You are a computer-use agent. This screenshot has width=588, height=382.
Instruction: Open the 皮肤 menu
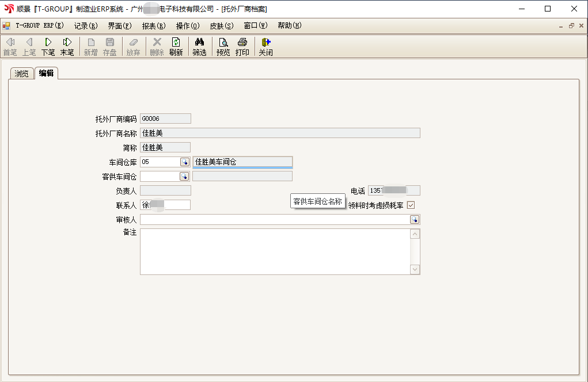point(221,25)
